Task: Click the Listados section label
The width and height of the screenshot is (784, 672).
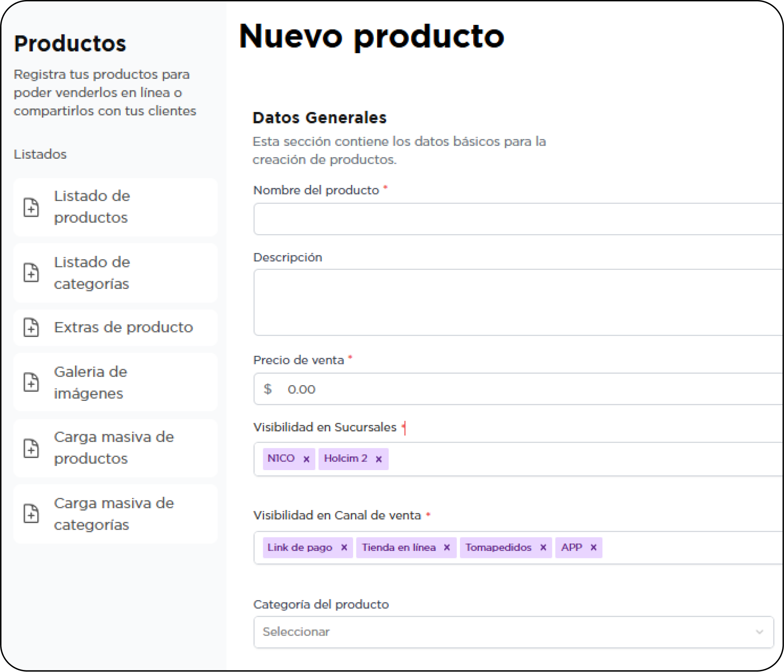Action: click(x=40, y=154)
